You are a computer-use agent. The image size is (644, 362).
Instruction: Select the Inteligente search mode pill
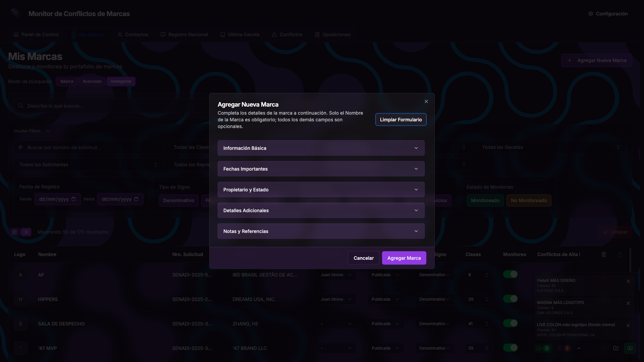(x=121, y=81)
